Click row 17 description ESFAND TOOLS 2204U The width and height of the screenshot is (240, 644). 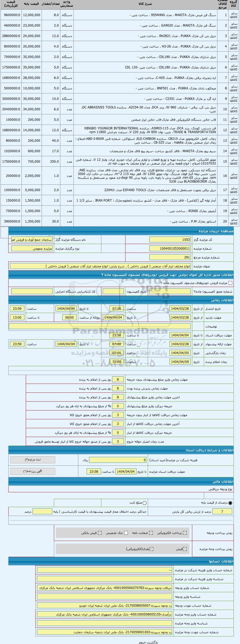coord(160,190)
